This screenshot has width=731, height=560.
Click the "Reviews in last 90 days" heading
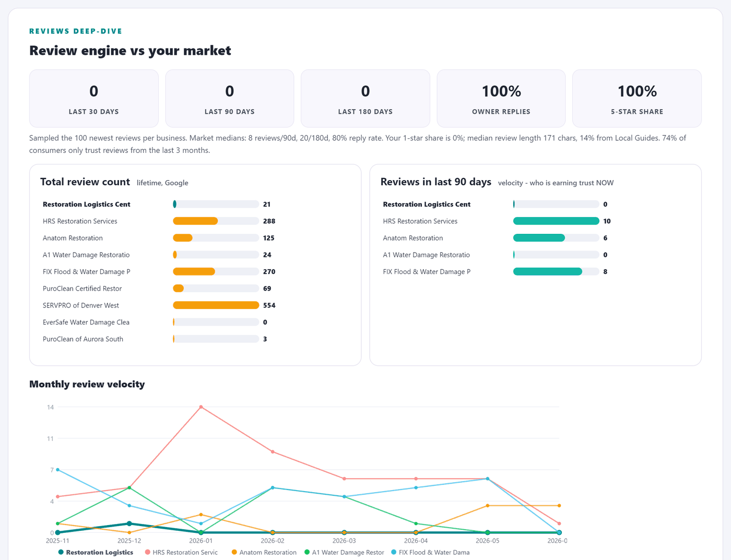(435, 182)
